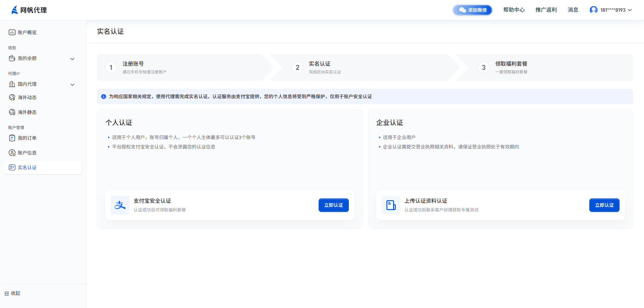Click the 代理IP section label
Viewport: 644px width, 308px height.
point(14,74)
